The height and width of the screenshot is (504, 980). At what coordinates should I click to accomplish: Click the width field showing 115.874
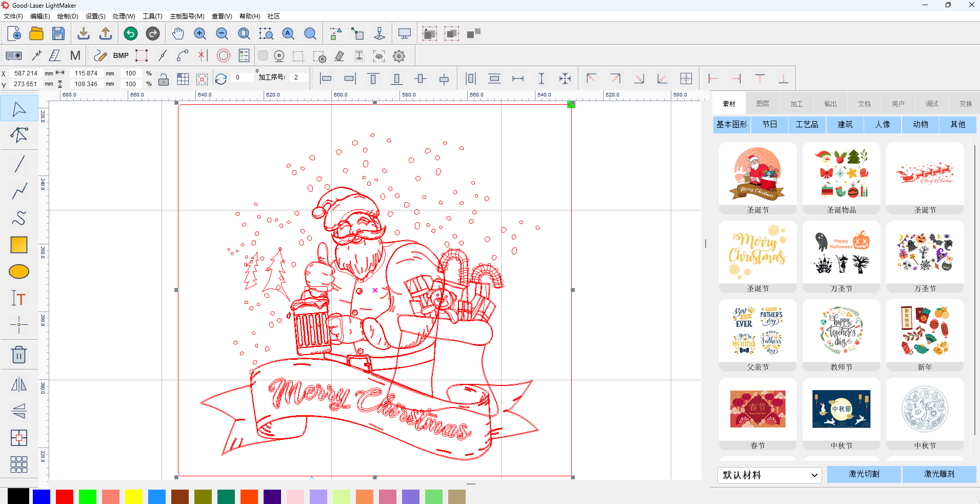click(86, 73)
